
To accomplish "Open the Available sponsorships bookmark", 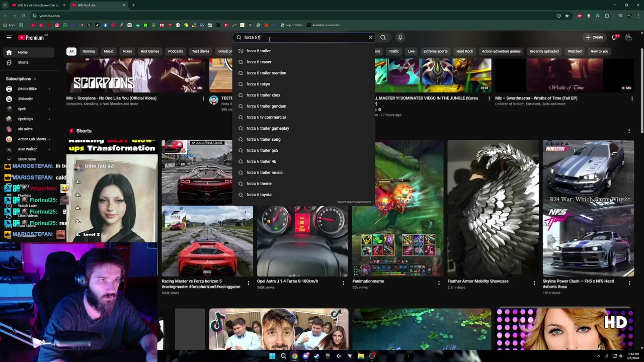I will pos(324,25).
